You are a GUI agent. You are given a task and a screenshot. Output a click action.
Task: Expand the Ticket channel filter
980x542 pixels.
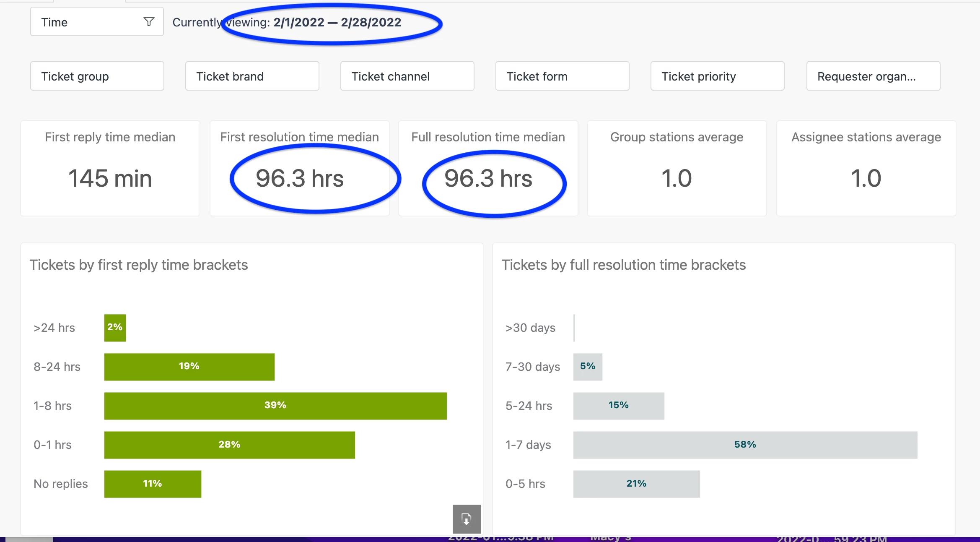pyautogui.click(x=407, y=76)
